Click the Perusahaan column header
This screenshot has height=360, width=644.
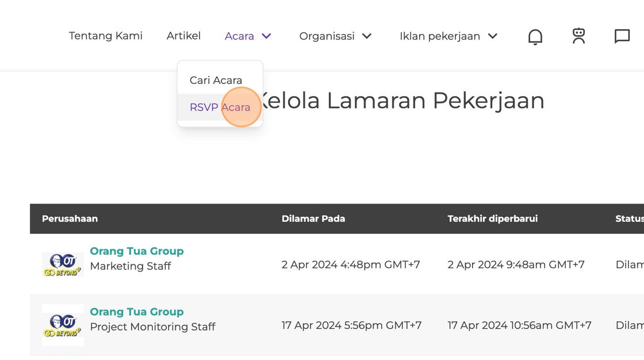tap(70, 219)
